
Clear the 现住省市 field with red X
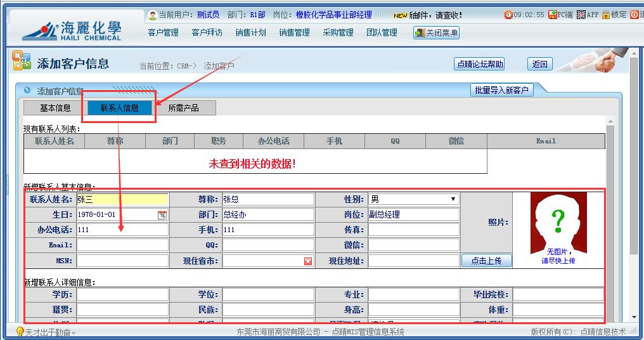click(x=308, y=261)
